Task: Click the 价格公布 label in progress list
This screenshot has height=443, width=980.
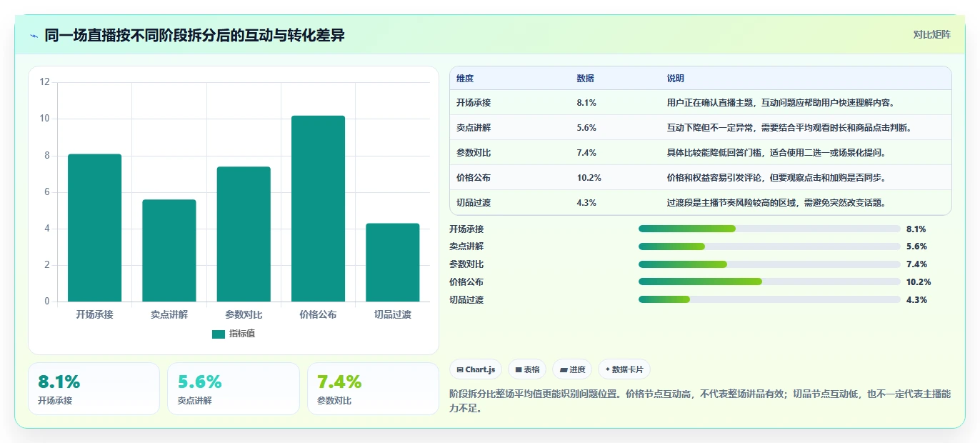Action: 466,282
